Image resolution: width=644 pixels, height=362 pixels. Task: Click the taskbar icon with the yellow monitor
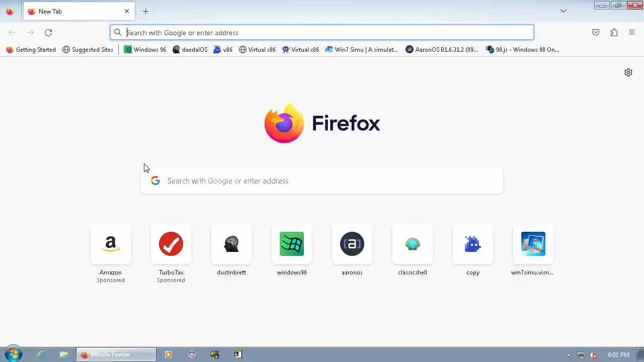215,354
